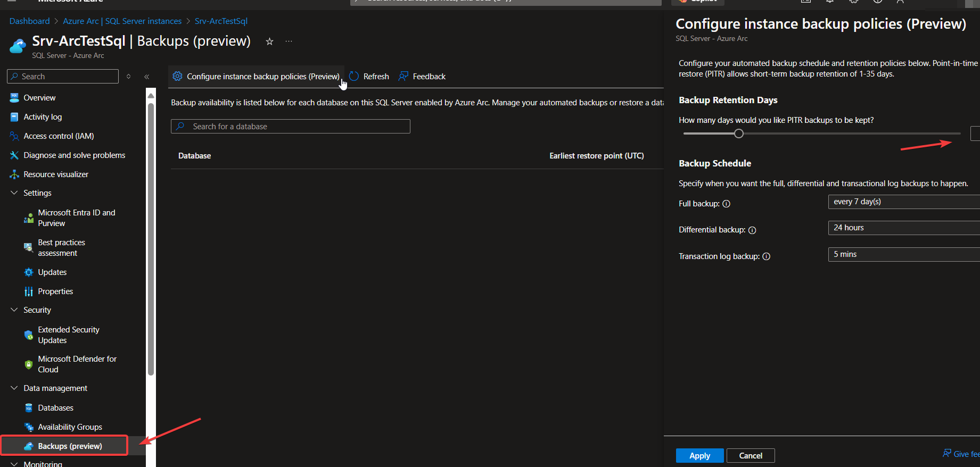Collapse the Security section in sidebar

coord(14,310)
